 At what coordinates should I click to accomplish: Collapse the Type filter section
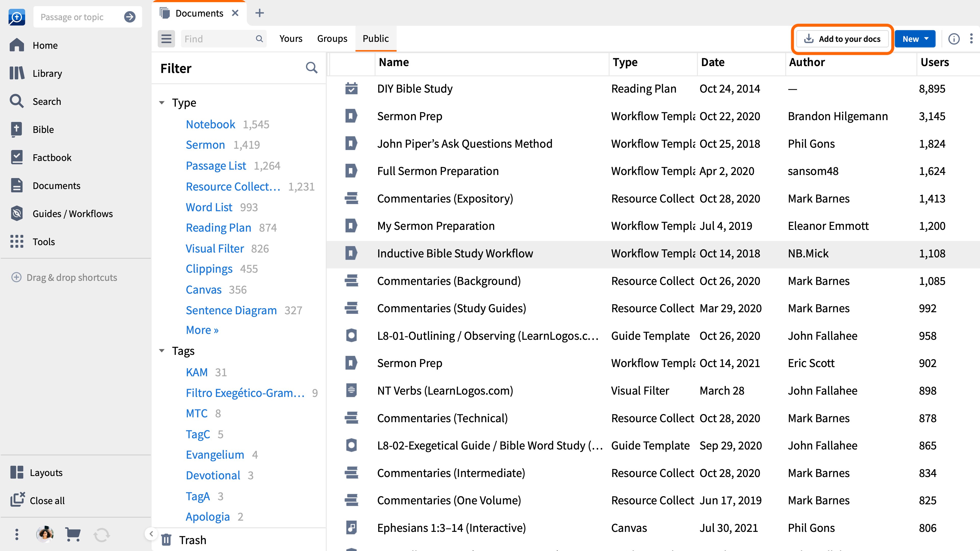point(162,103)
